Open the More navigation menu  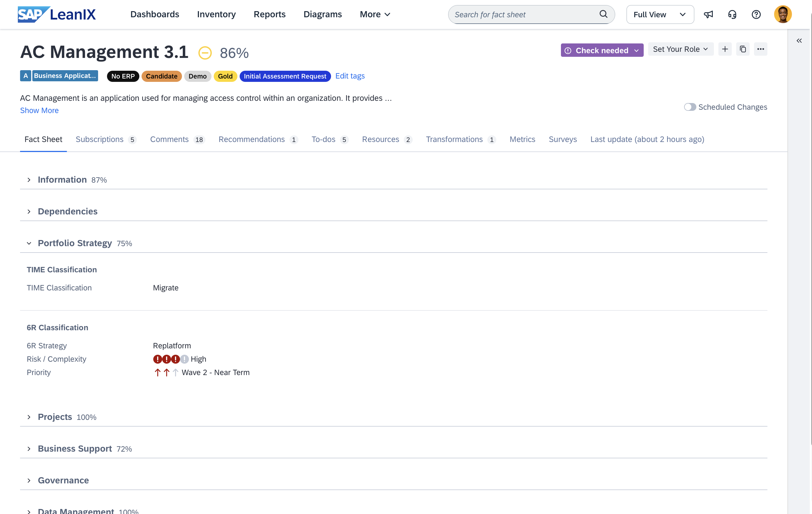click(x=375, y=14)
